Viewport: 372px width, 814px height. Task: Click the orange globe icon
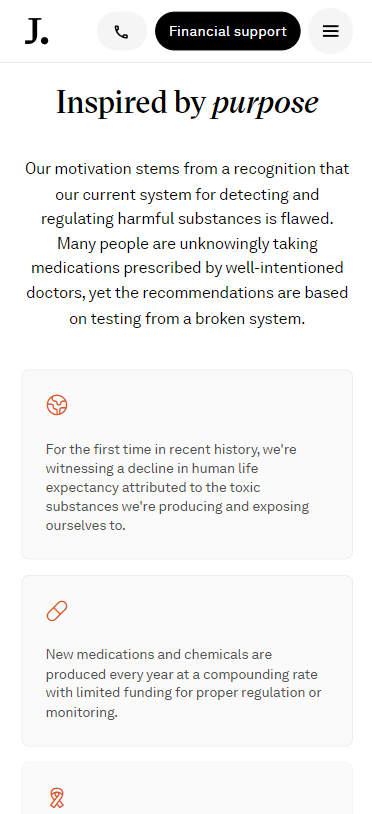point(57,405)
